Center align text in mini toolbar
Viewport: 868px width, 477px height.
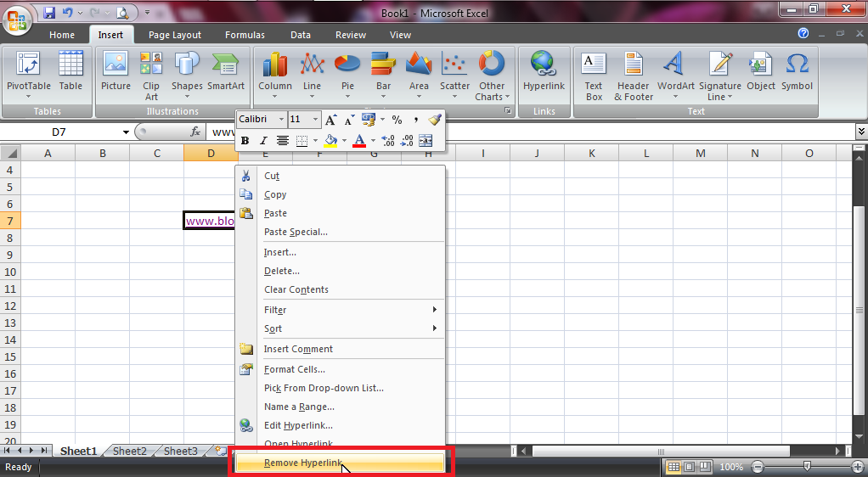[282, 141]
